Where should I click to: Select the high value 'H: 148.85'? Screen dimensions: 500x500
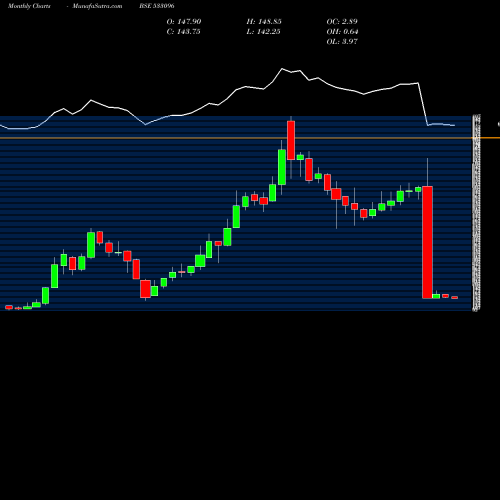pos(264,22)
